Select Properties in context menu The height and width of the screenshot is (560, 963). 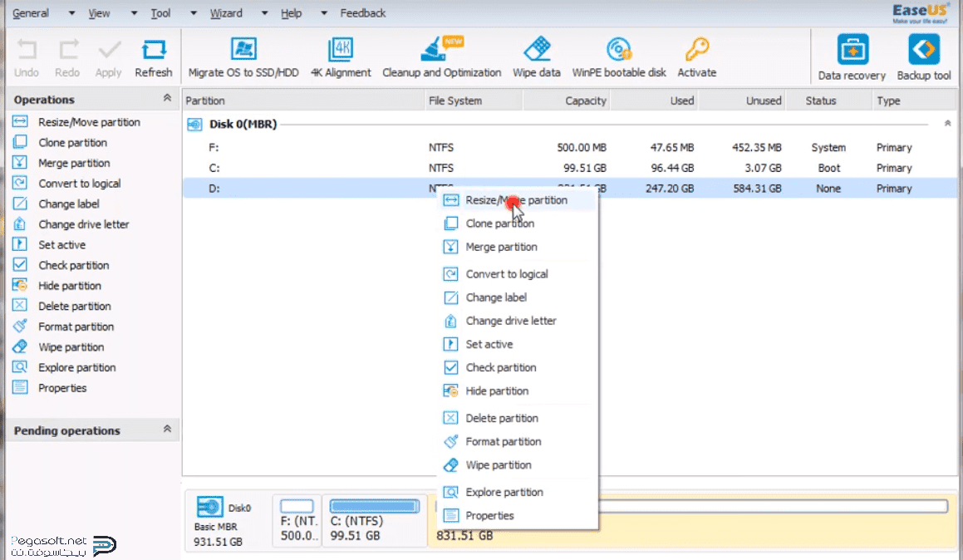pos(517,515)
